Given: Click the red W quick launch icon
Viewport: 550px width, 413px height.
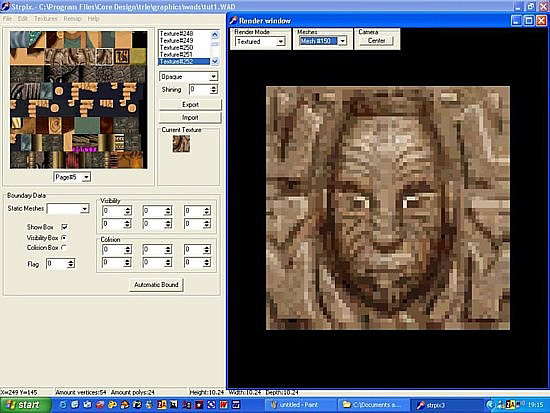Looking at the screenshot, I should (223, 405).
